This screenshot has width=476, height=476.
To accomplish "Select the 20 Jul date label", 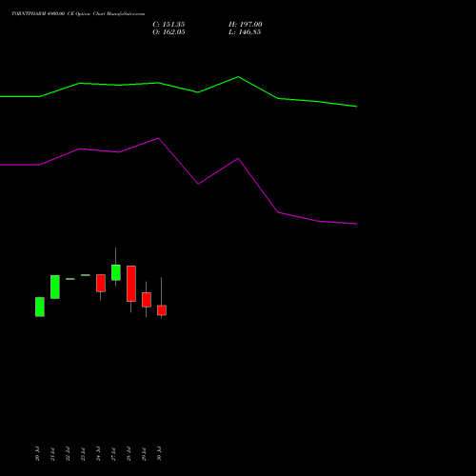I will click(x=37, y=454).
